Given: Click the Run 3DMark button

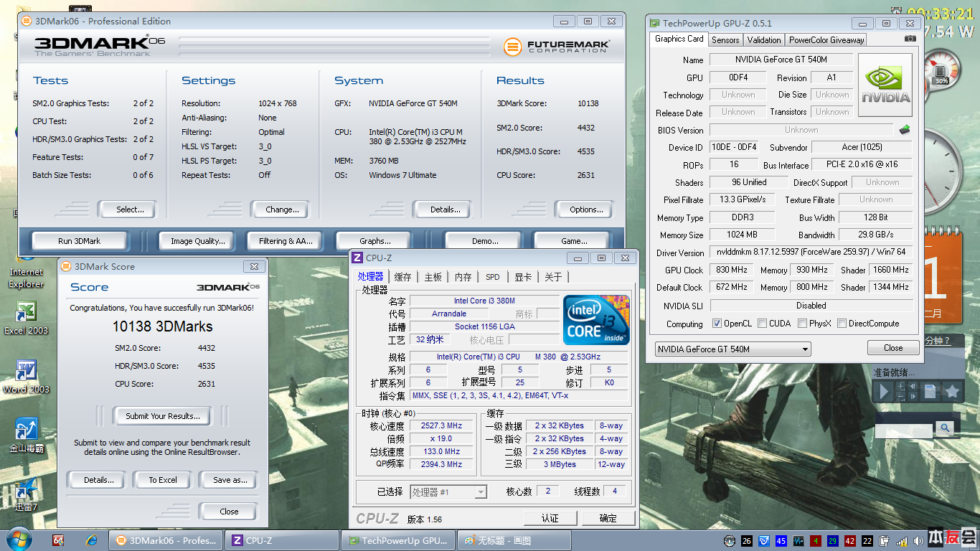Looking at the screenshot, I should point(80,241).
